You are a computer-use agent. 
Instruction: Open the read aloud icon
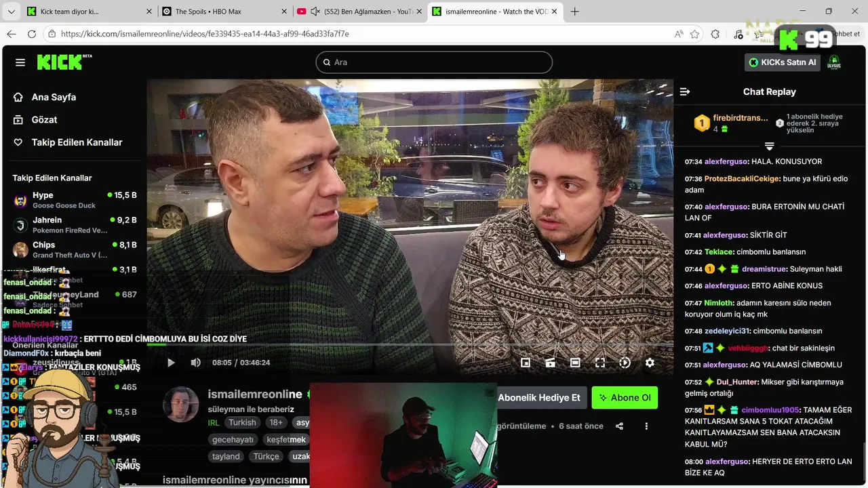679,34
